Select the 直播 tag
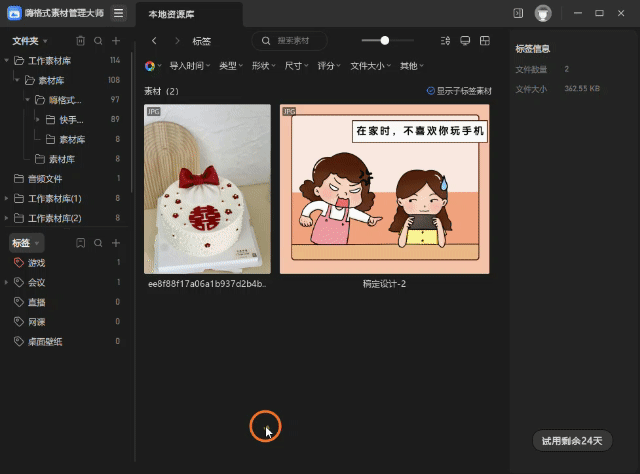 [65, 302]
